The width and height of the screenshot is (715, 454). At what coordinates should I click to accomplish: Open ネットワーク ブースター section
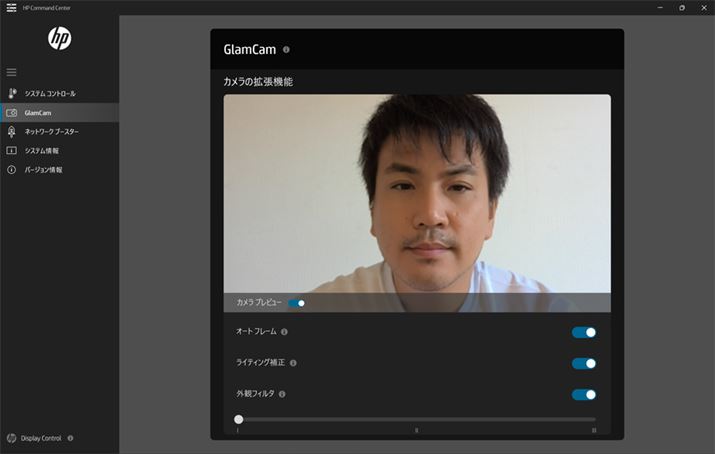51,132
